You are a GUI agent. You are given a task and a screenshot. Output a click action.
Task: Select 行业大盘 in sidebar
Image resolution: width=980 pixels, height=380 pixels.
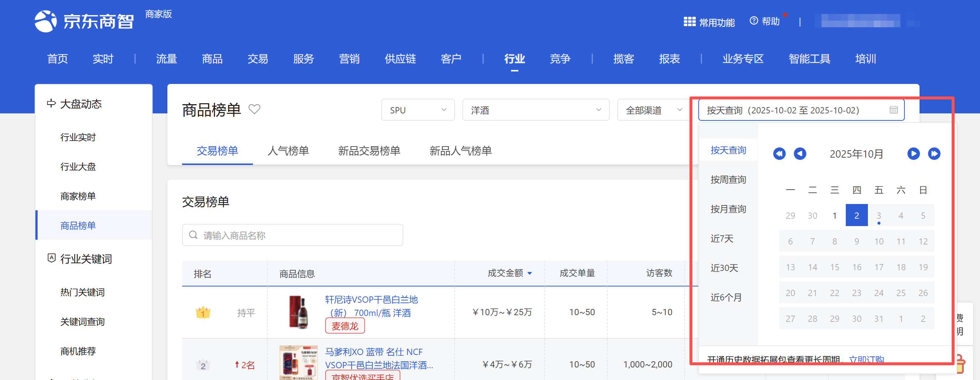(x=78, y=166)
